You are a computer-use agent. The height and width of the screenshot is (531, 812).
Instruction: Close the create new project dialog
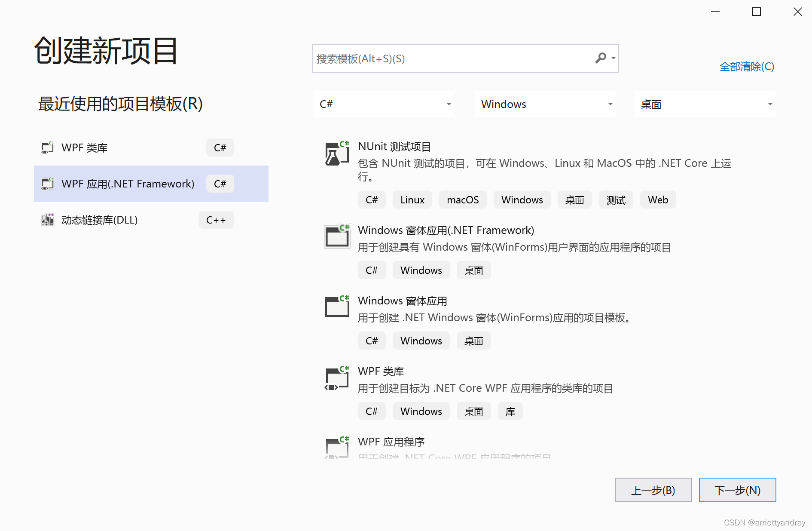coord(798,12)
